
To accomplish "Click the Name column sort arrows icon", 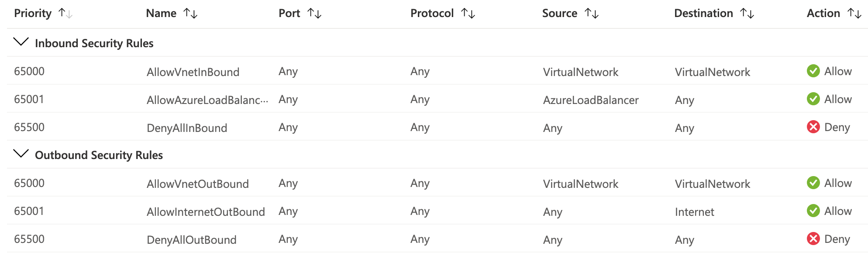I will point(190,14).
